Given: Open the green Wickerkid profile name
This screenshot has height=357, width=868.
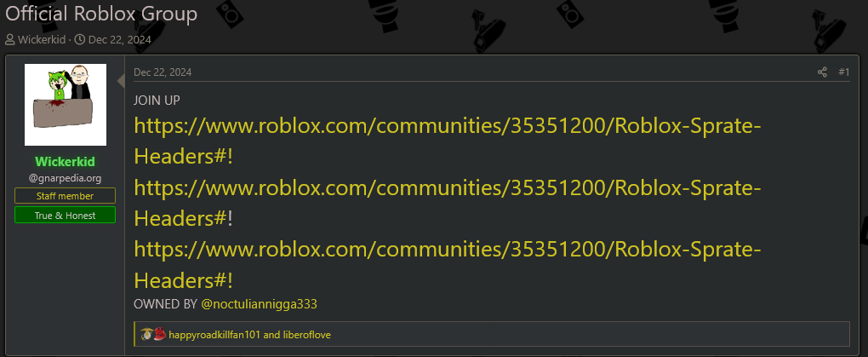Looking at the screenshot, I should pyautogui.click(x=66, y=162).
